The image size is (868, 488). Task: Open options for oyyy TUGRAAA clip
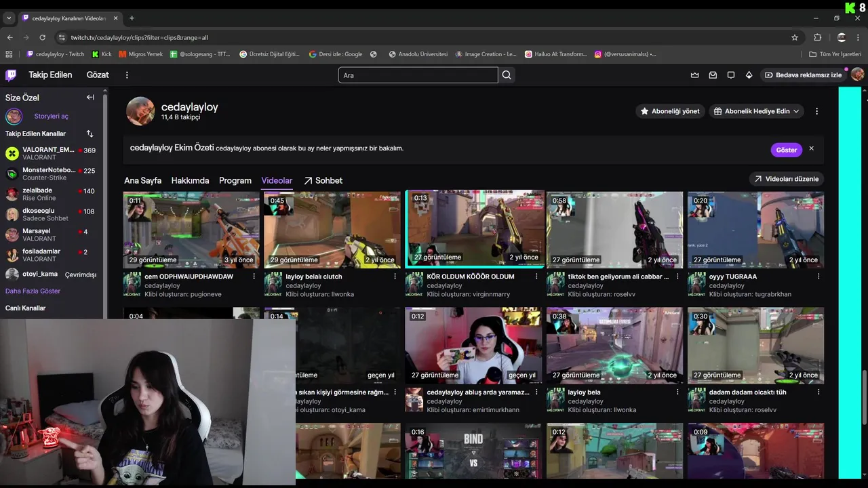pyautogui.click(x=818, y=277)
